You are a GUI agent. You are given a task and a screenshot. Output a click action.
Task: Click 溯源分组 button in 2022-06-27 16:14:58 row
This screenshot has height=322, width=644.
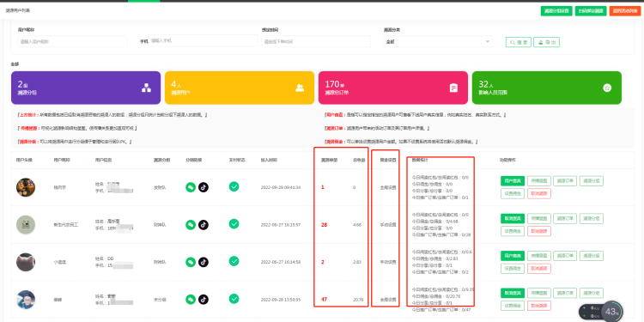pyautogui.click(x=592, y=256)
